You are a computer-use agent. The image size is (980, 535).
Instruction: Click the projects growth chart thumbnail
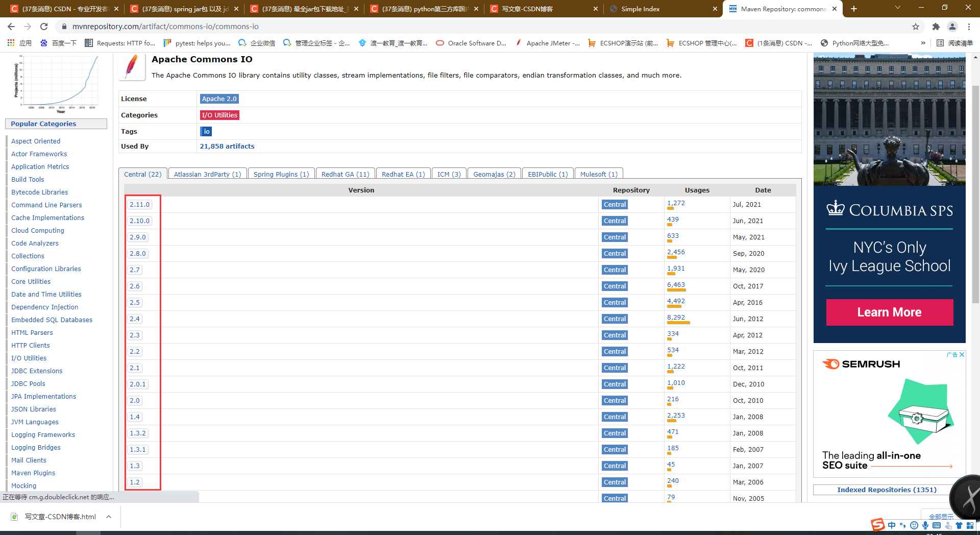click(56, 83)
